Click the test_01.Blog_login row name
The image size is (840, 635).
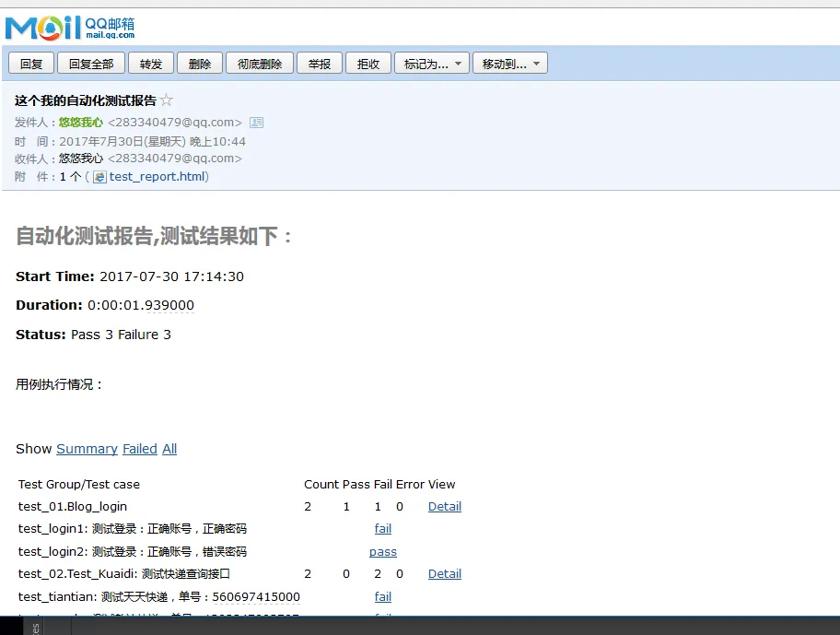click(x=73, y=506)
